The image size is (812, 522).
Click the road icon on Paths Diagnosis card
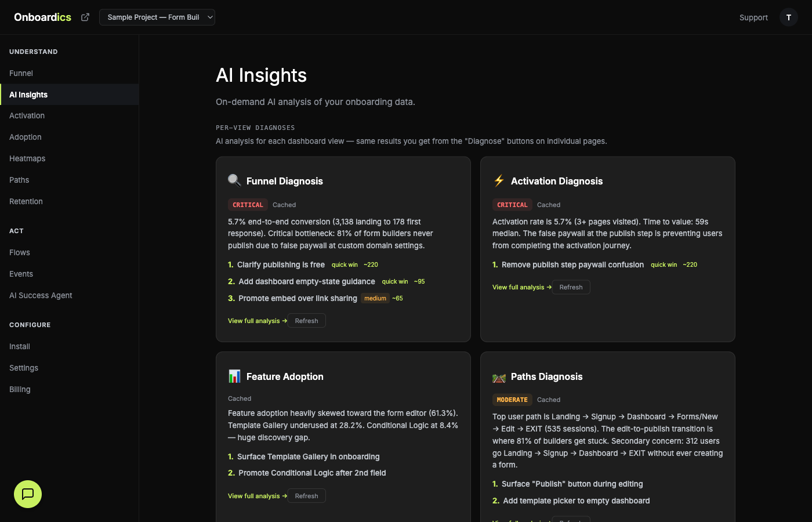coord(499,376)
